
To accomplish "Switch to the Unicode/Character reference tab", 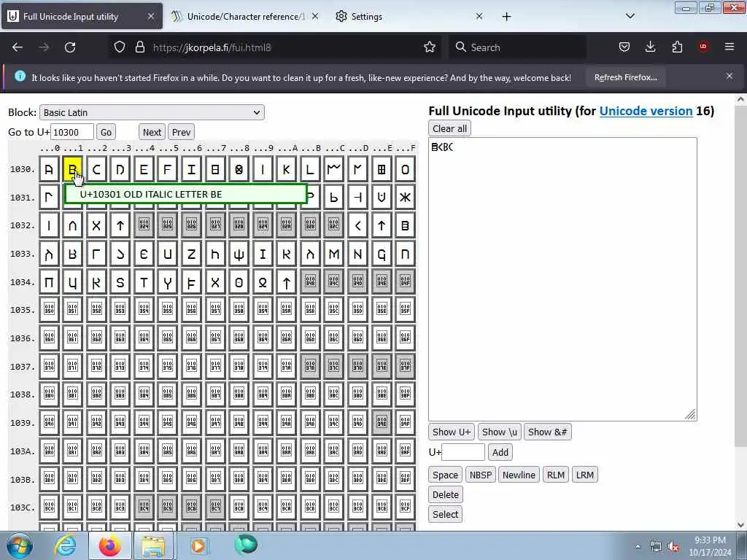I will (x=244, y=16).
